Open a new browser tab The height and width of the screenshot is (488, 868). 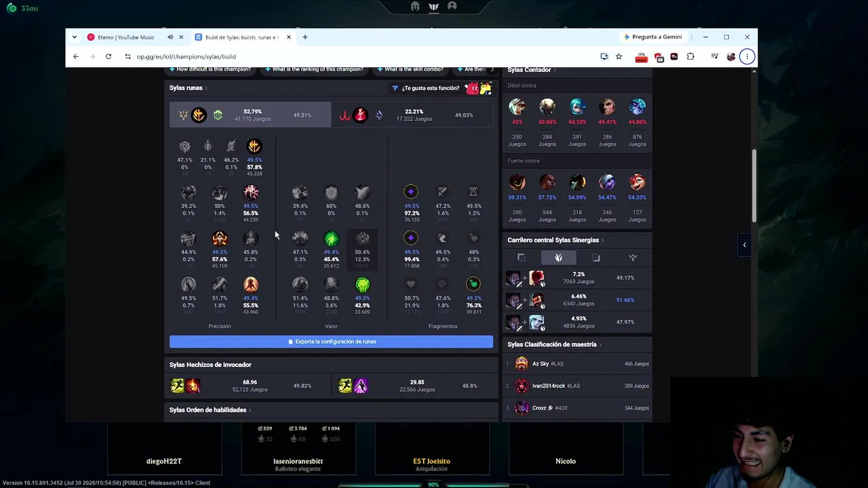click(x=305, y=37)
